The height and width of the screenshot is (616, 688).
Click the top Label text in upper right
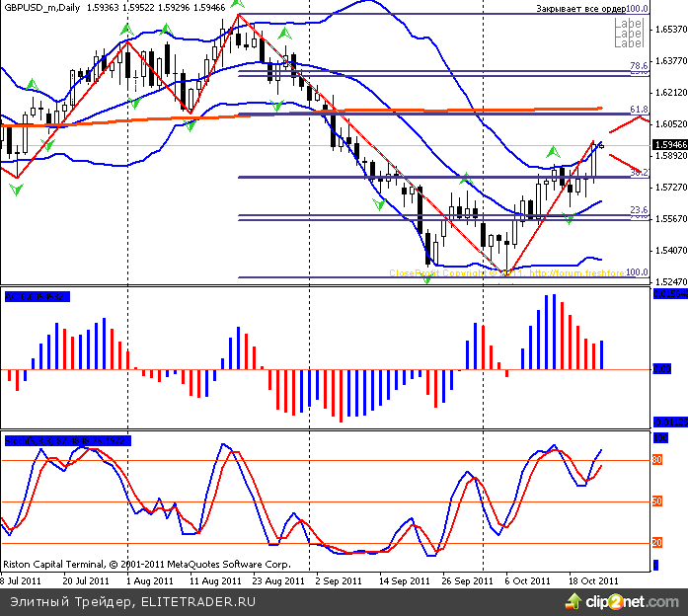[x=628, y=23]
